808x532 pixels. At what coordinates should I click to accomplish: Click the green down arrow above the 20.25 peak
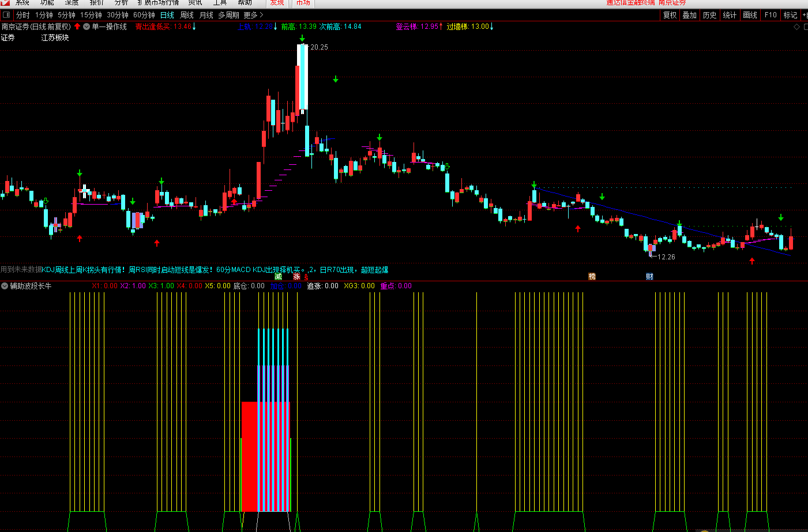[302, 39]
